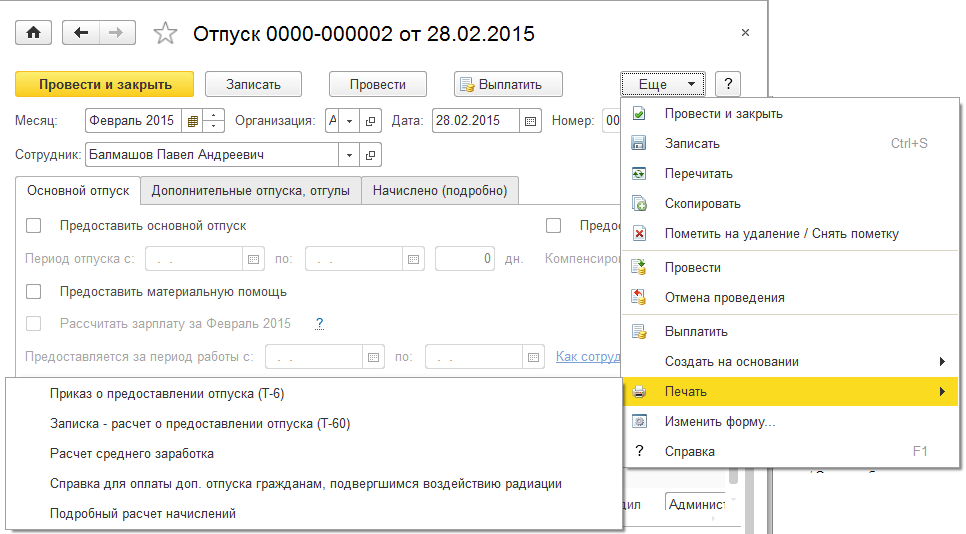Viewport: 966px width, 534px height.
Task: Focus the Месяц field Февраль 2015
Action: [x=134, y=121]
